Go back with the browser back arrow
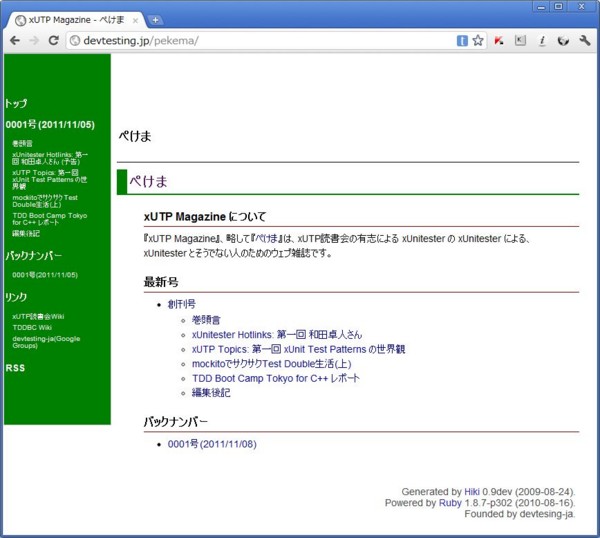This screenshot has height=538, width=600. coord(15,41)
